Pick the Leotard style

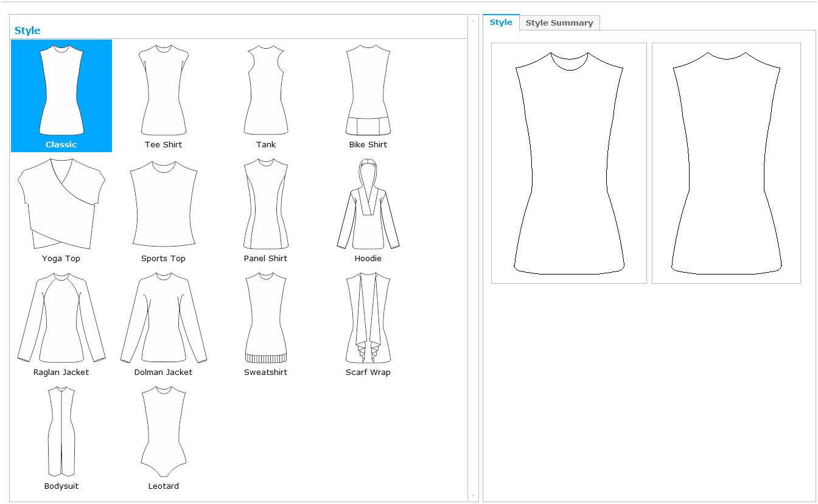(163, 432)
